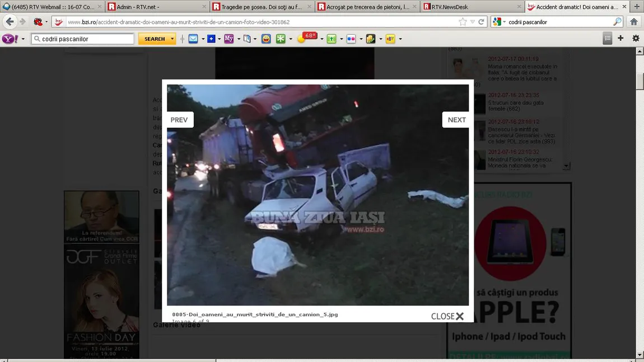
Task: Bookmark this page with the star
Action: point(463,22)
